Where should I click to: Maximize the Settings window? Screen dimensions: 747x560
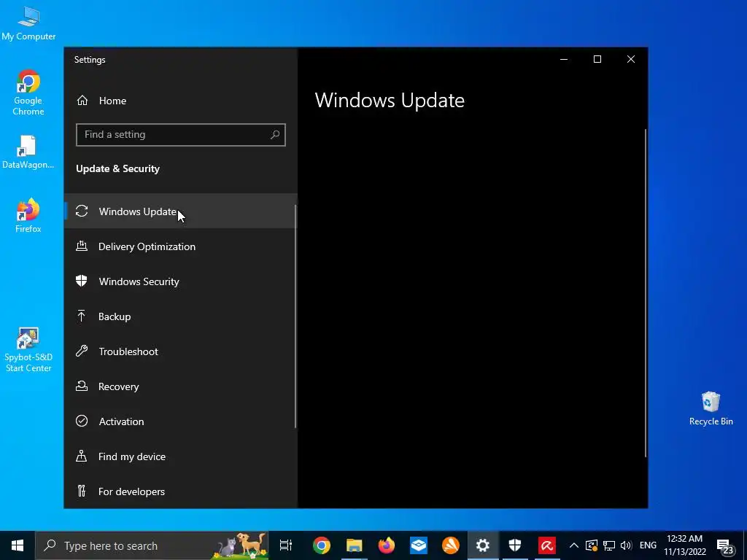point(597,59)
